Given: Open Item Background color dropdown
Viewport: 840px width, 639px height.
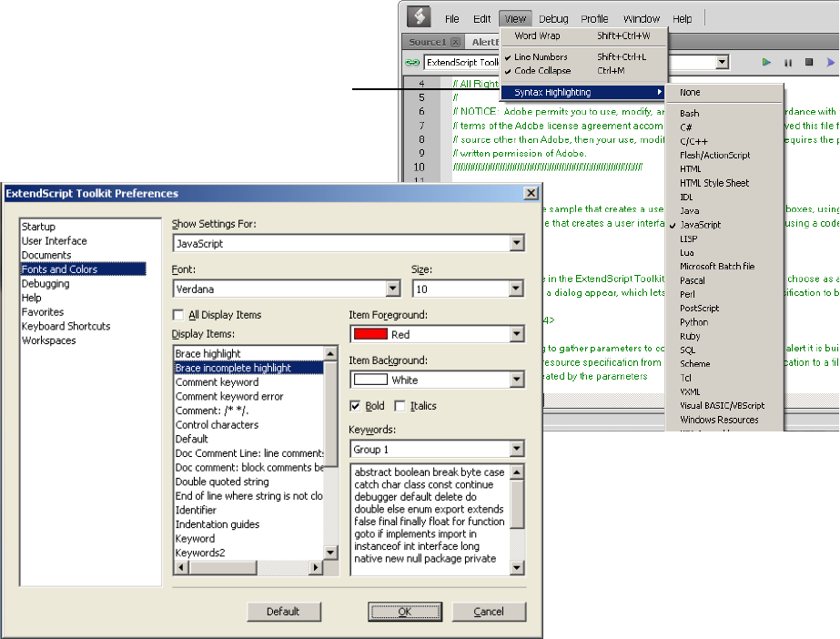Looking at the screenshot, I should [x=516, y=380].
